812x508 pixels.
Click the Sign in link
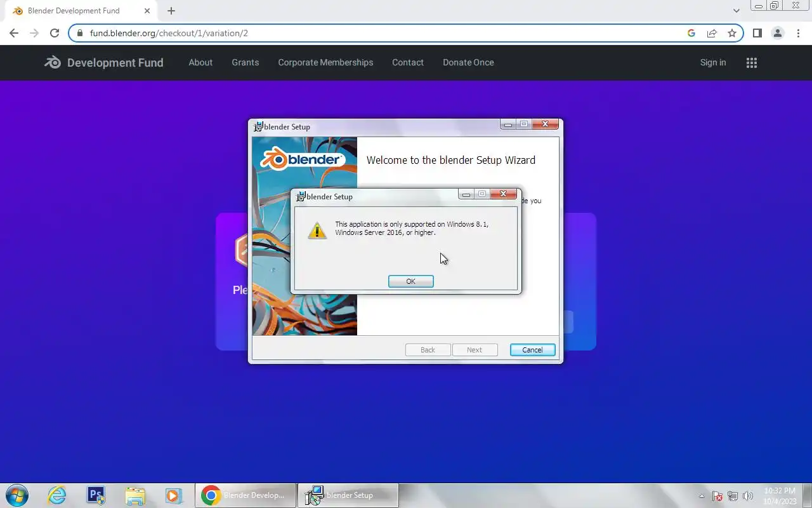tap(713, 62)
